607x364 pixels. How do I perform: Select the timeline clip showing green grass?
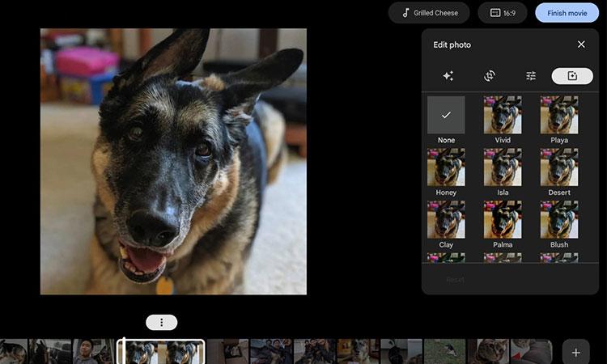(x=444, y=352)
